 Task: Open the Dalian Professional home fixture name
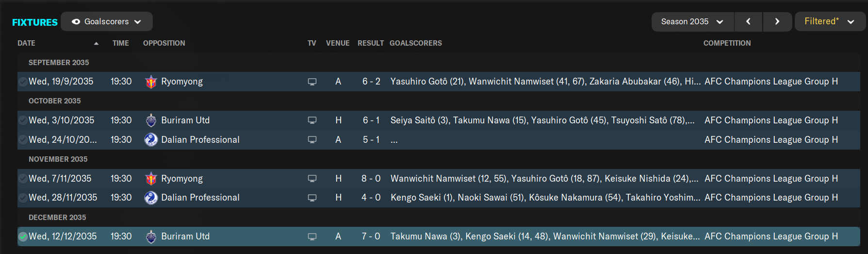[x=200, y=198]
